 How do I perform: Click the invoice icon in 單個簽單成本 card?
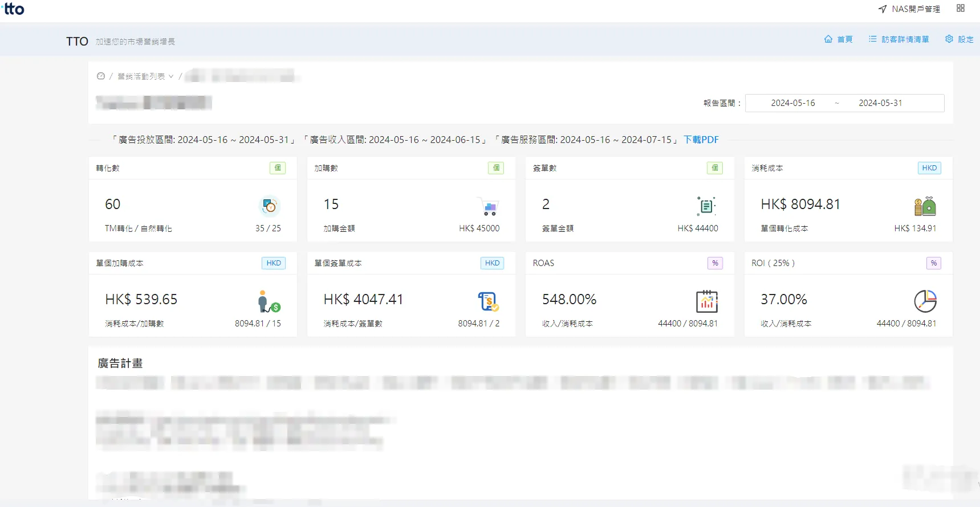[488, 301]
